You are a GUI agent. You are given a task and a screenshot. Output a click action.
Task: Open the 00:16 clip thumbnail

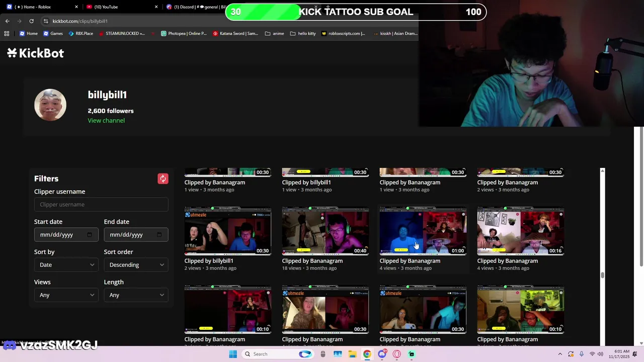pyautogui.click(x=521, y=231)
